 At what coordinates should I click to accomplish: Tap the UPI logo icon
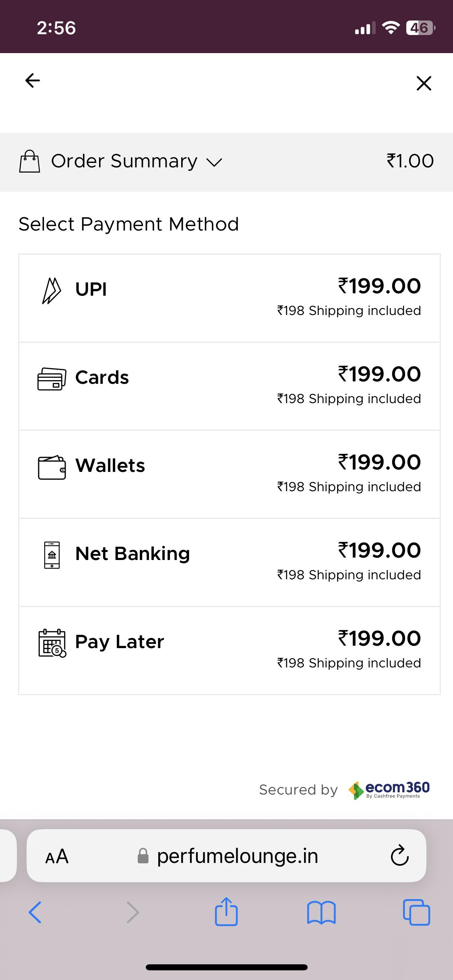52,290
